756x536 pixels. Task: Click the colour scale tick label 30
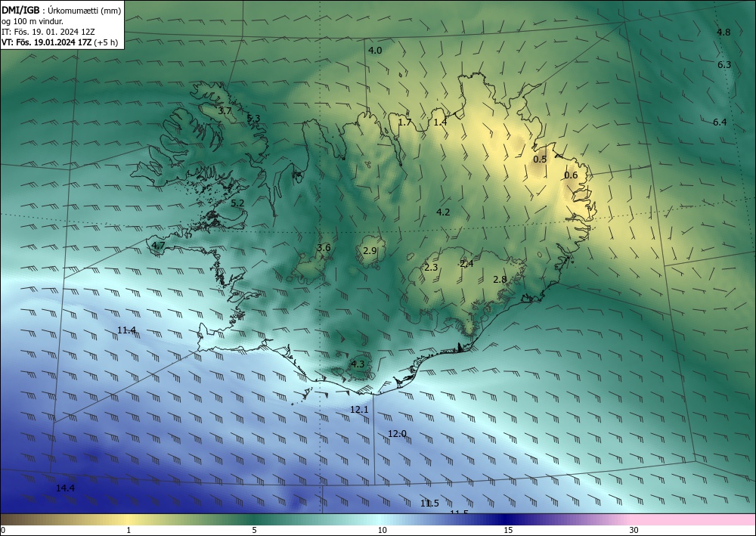click(634, 531)
